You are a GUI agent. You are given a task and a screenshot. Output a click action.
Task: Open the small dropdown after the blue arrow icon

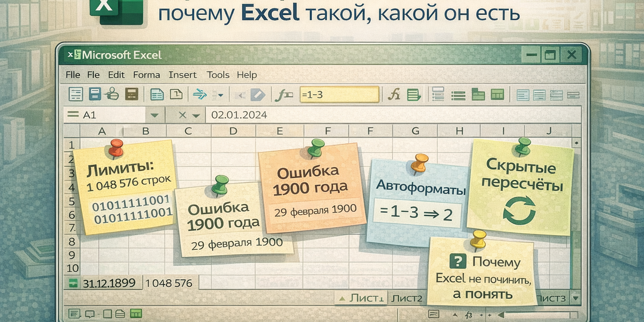pyautogui.click(x=220, y=95)
